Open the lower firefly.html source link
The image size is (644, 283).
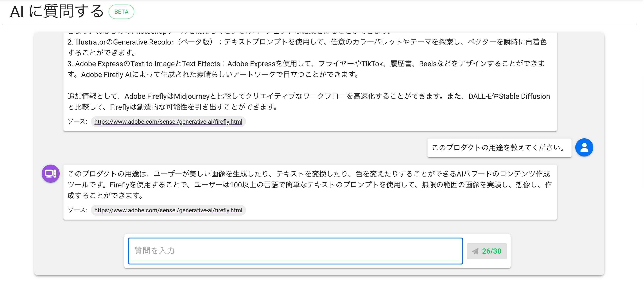pyautogui.click(x=168, y=210)
